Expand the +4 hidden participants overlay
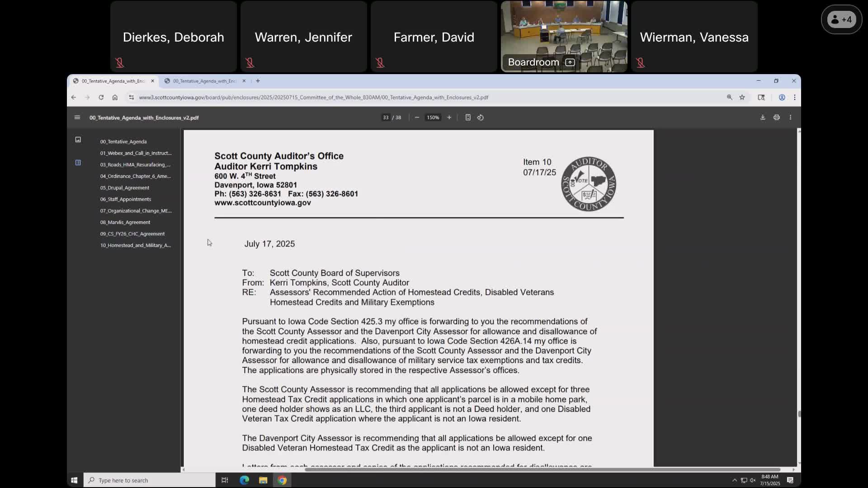Image resolution: width=868 pixels, height=488 pixels. point(841,19)
